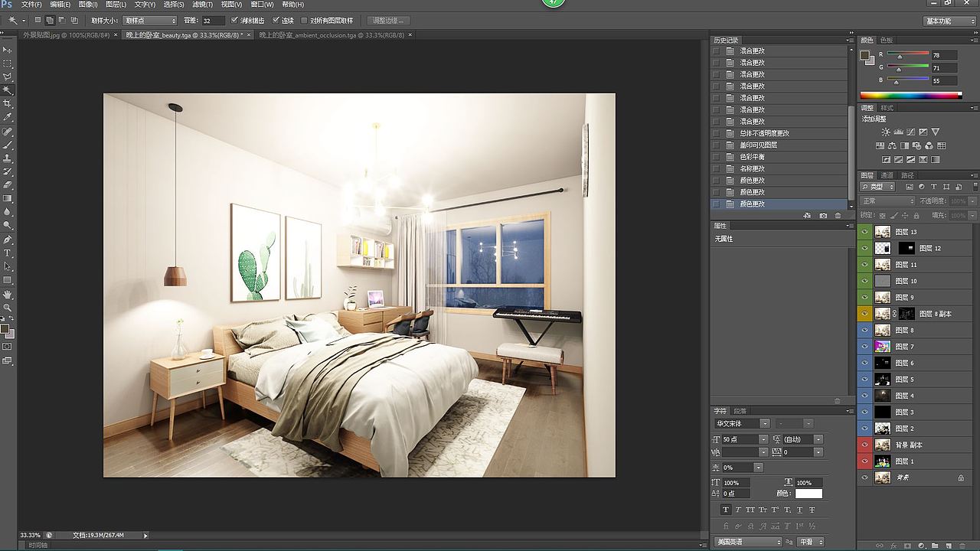
Task: Open the 图像(I) menu
Action: 88,5
